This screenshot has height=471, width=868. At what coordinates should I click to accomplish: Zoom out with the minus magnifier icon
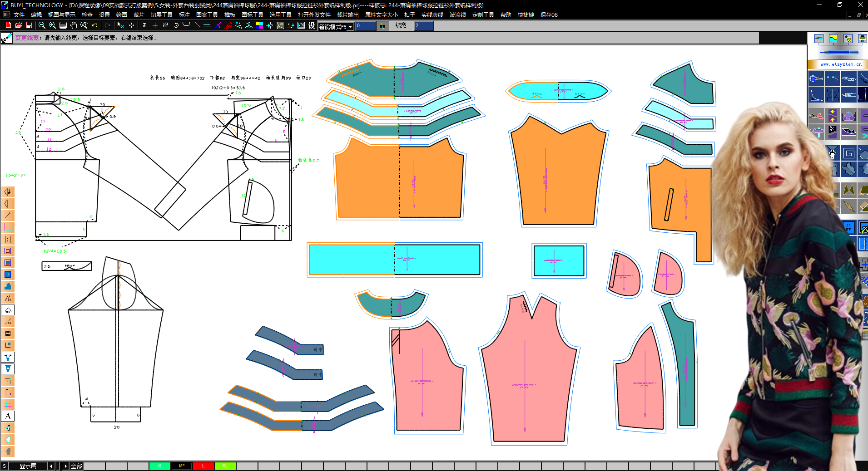pos(42,25)
